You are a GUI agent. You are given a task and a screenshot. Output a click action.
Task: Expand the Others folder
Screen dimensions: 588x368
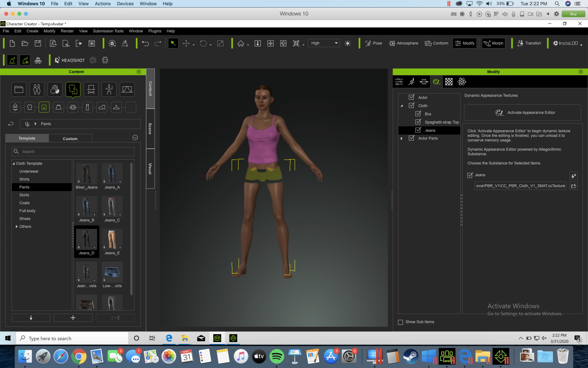(x=16, y=226)
